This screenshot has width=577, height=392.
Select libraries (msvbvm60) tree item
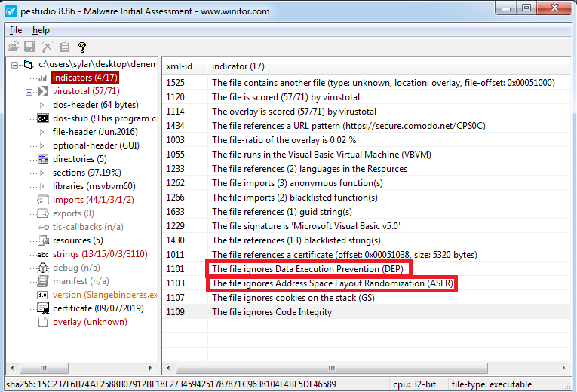(x=94, y=186)
